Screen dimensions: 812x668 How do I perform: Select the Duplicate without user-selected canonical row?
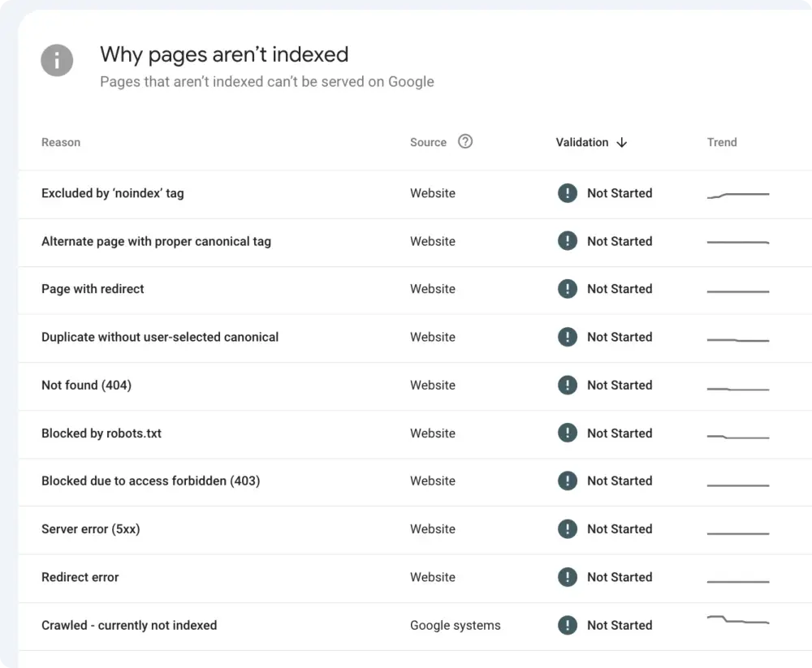(160, 337)
